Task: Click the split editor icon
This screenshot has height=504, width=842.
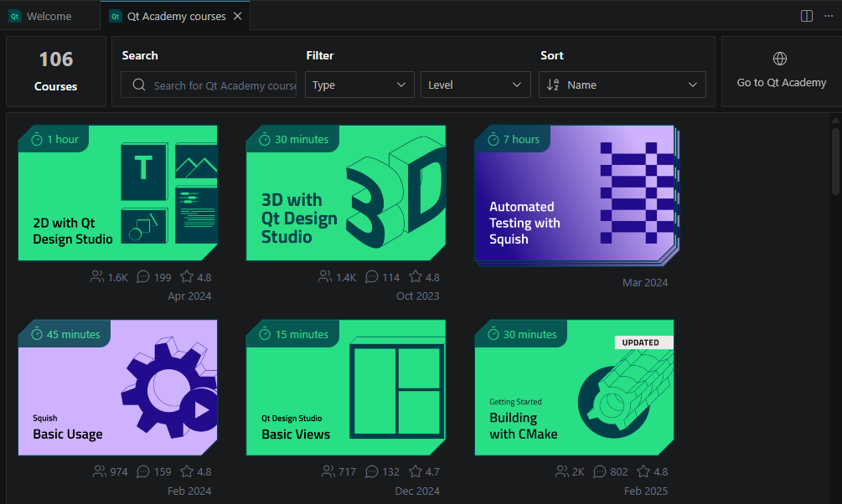Action: tap(807, 16)
